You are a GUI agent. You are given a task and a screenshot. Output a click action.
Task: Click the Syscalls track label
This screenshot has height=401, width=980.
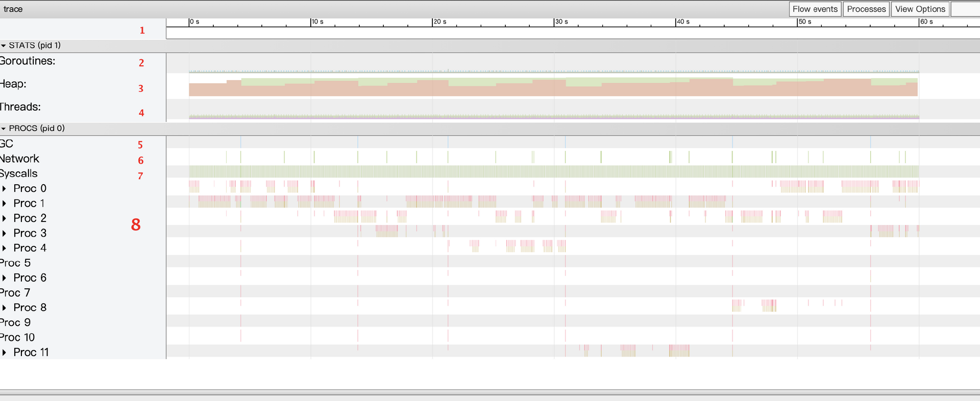click(x=19, y=174)
